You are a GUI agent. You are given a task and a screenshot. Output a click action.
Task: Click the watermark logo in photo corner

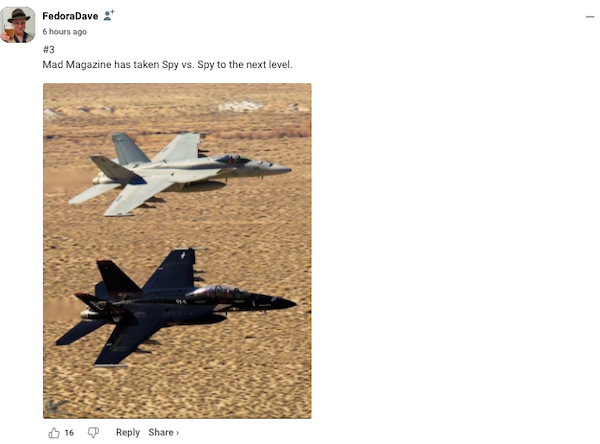56,406
